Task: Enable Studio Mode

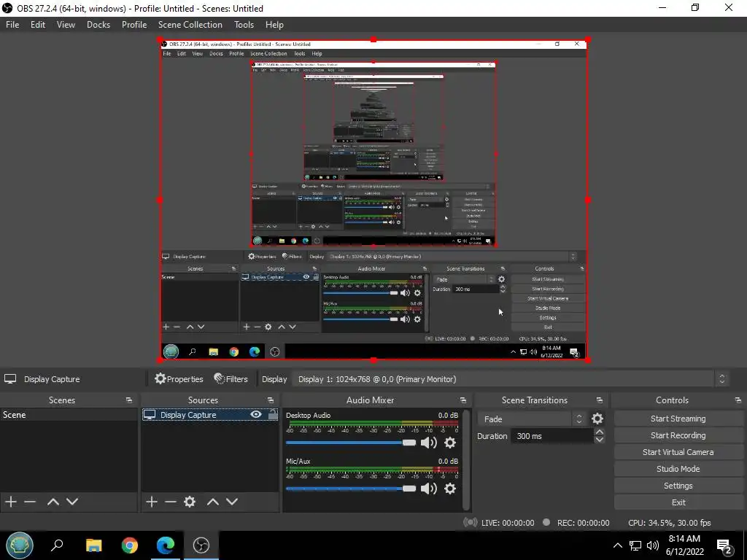Action: click(x=678, y=469)
